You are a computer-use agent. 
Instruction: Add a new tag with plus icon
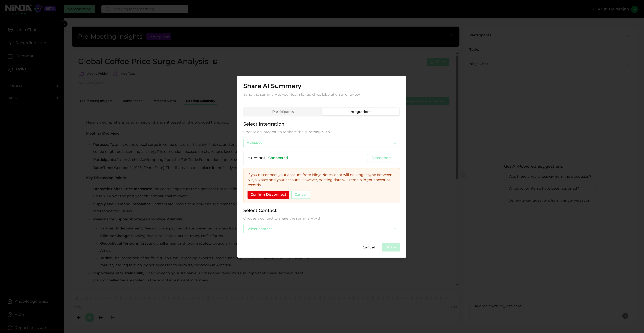pyautogui.click(x=57, y=98)
